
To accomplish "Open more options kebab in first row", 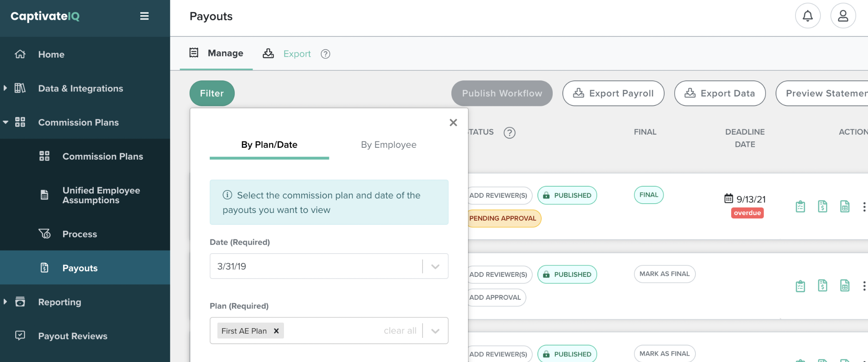I will tap(864, 207).
